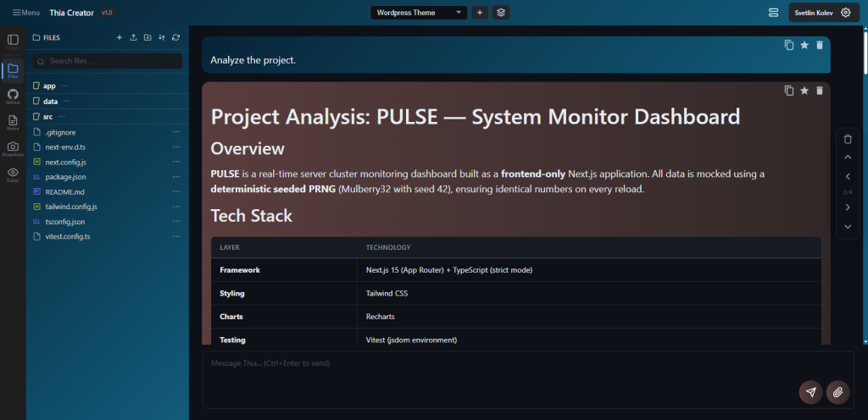The width and height of the screenshot is (868, 420).
Task: Send the message with paper plane button
Action: [810, 392]
